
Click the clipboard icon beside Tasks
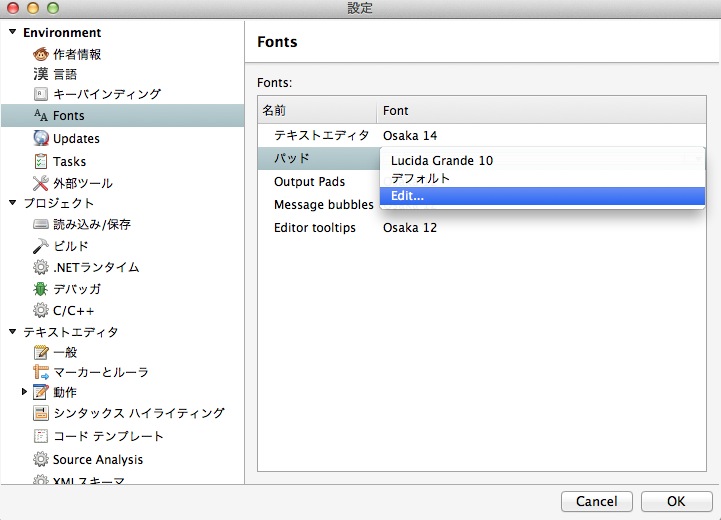tap(40, 161)
